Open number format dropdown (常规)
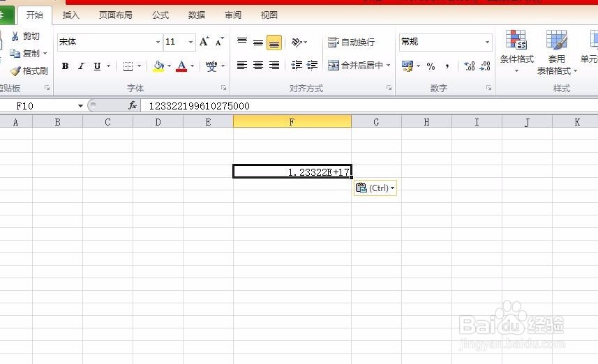 pos(487,42)
